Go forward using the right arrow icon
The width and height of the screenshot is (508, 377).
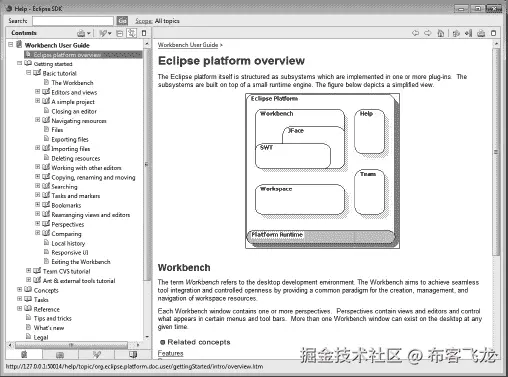pyautogui.click(x=428, y=33)
